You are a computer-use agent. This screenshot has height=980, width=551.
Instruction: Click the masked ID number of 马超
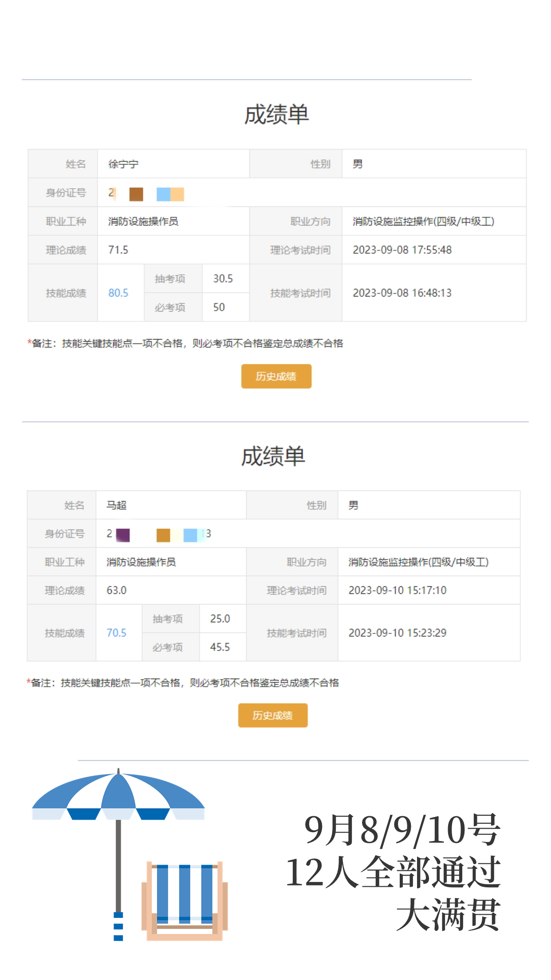pos(159,534)
